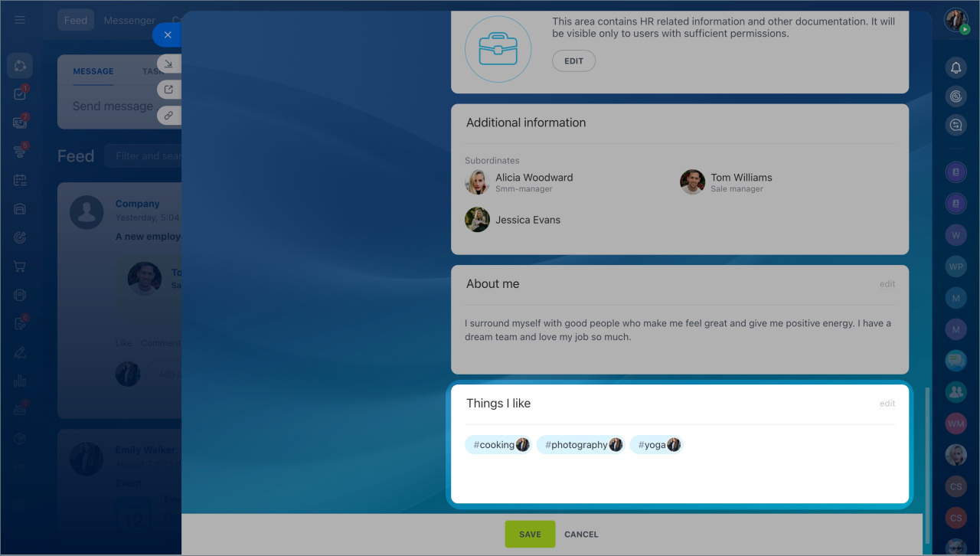Viewport: 980px width, 556px height.
Task: Click the EDIT button in HR area
Action: [573, 61]
